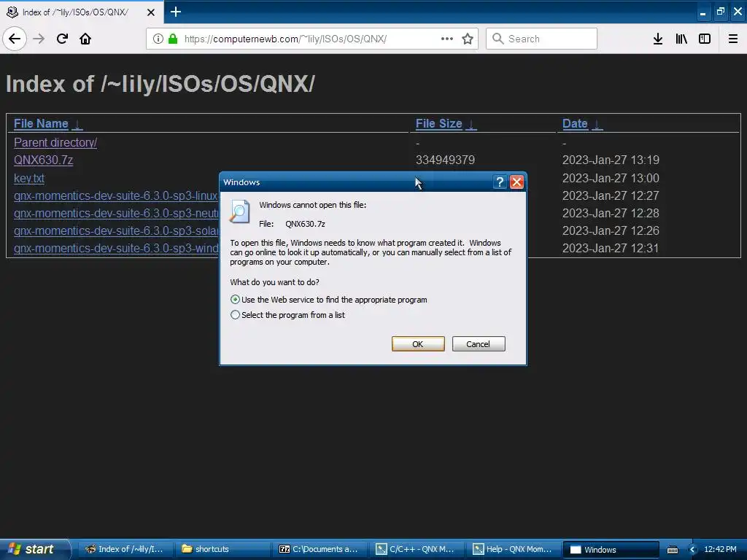
Task: Click the File Size descending arrow
Action: pos(471,125)
